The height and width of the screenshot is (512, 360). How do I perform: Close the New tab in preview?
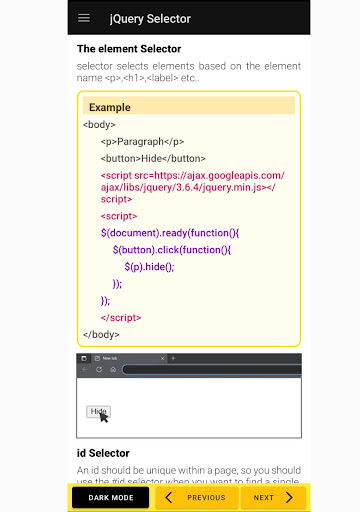coord(162,358)
